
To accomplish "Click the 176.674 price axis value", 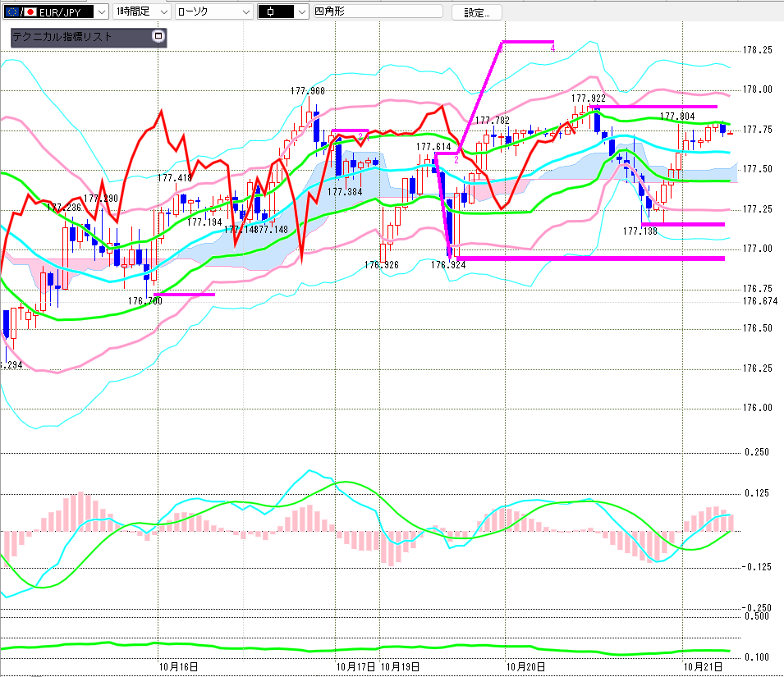I will tap(760, 301).
